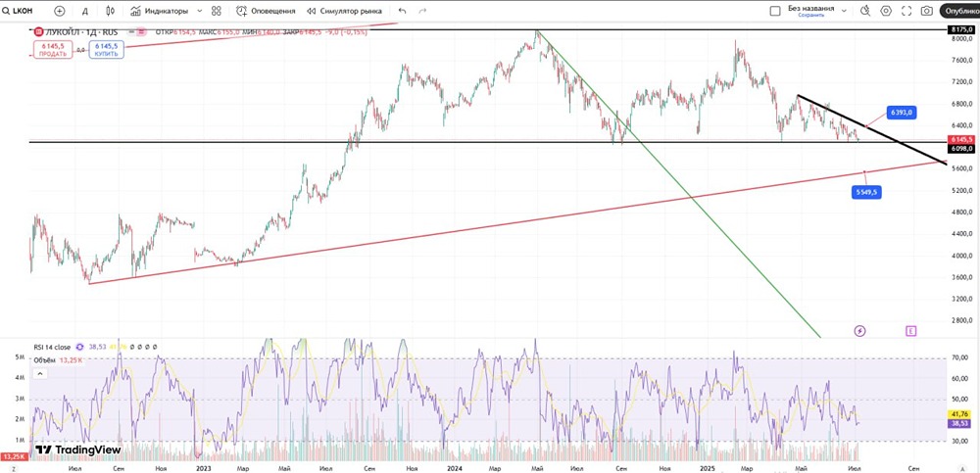Open symbol search for LKOH
Screen dimensions: 980x473
tap(18, 11)
